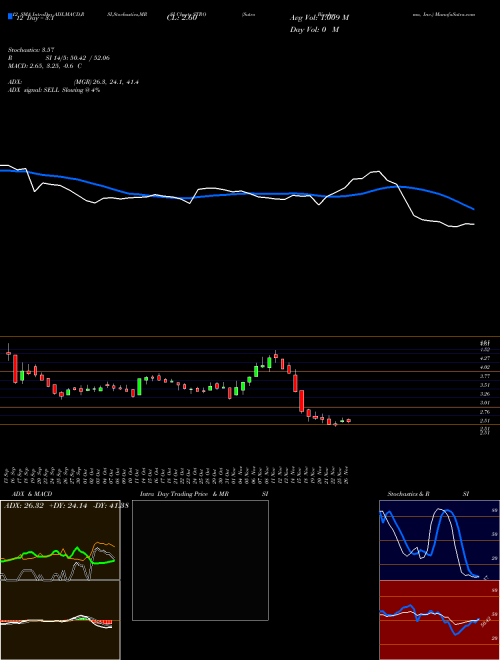Click 'ADX signal: SELL Slowing @ 4%'

(x=54, y=90)
